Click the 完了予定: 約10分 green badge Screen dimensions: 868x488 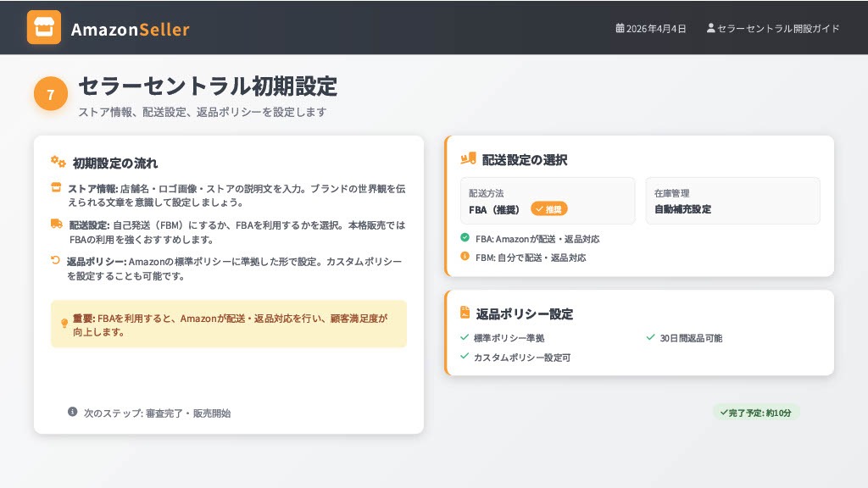[755, 413]
